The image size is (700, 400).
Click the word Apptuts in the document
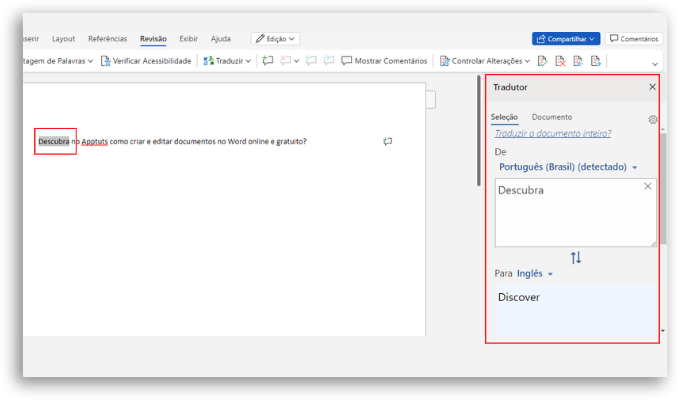coord(95,142)
